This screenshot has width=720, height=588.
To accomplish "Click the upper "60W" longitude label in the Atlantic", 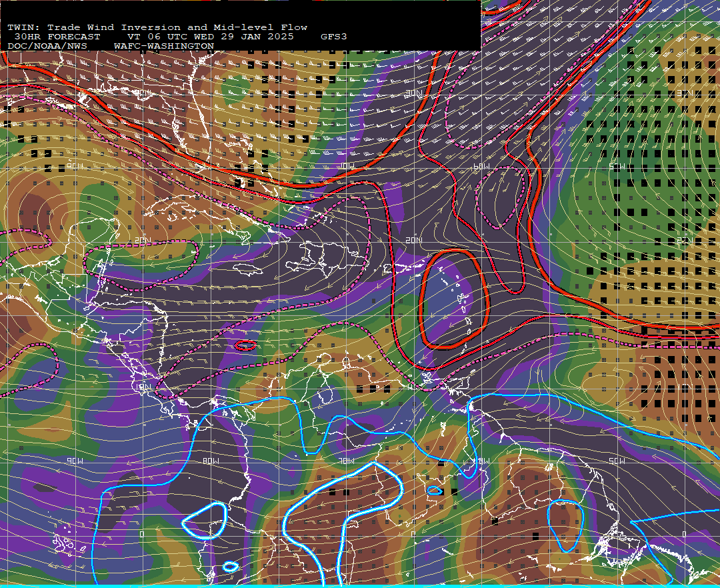I will pyautogui.click(x=481, y=167).
